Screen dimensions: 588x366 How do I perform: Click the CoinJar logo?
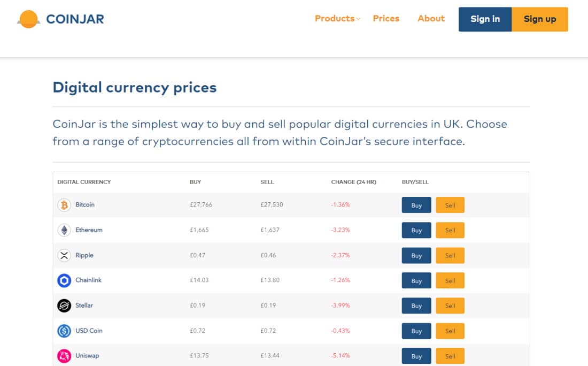point(60,19)
